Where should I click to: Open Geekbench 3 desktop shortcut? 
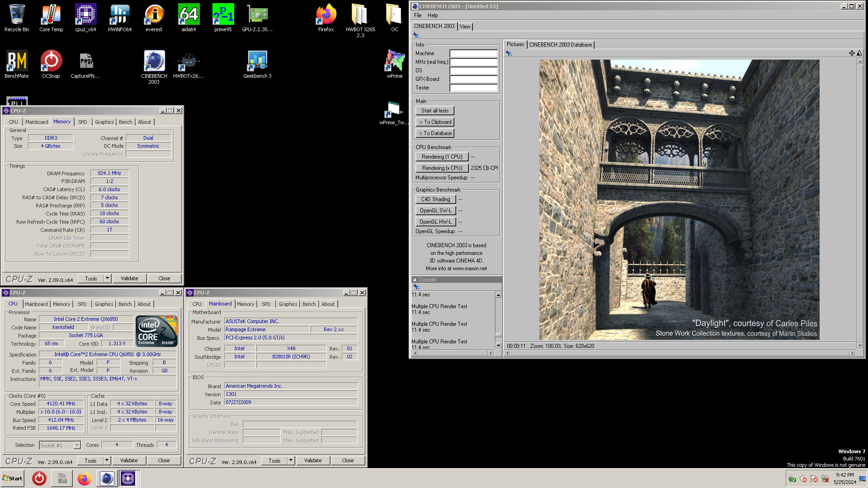click(257, 64)
